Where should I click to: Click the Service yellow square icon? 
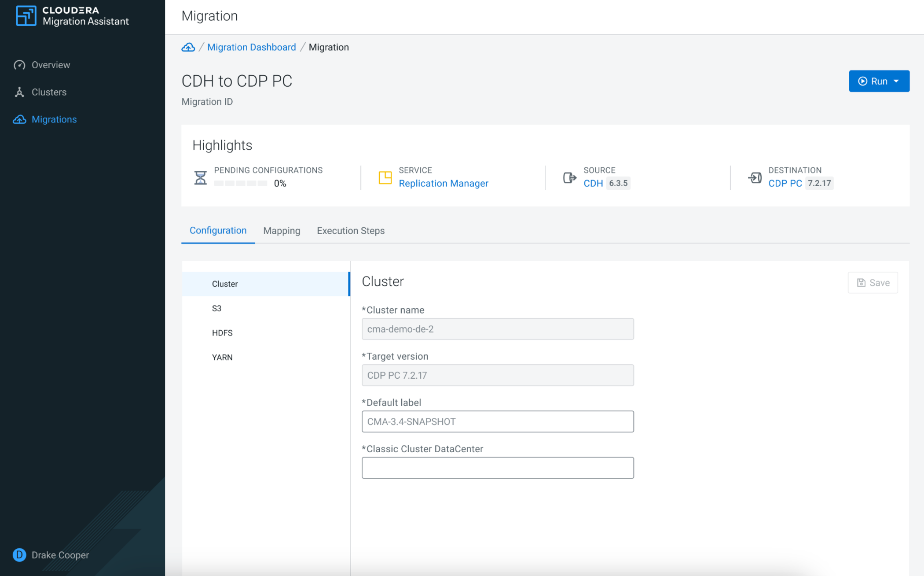(385, 177)
